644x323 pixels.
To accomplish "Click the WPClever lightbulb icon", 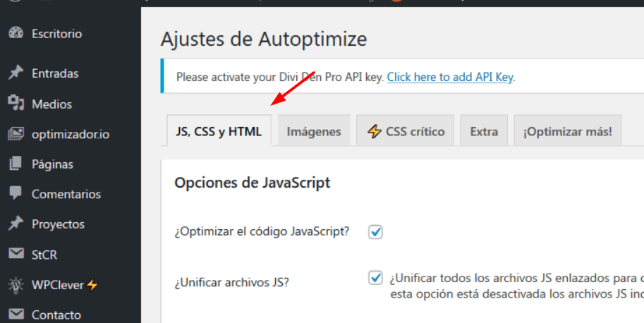I will click(x=16, y=285).
